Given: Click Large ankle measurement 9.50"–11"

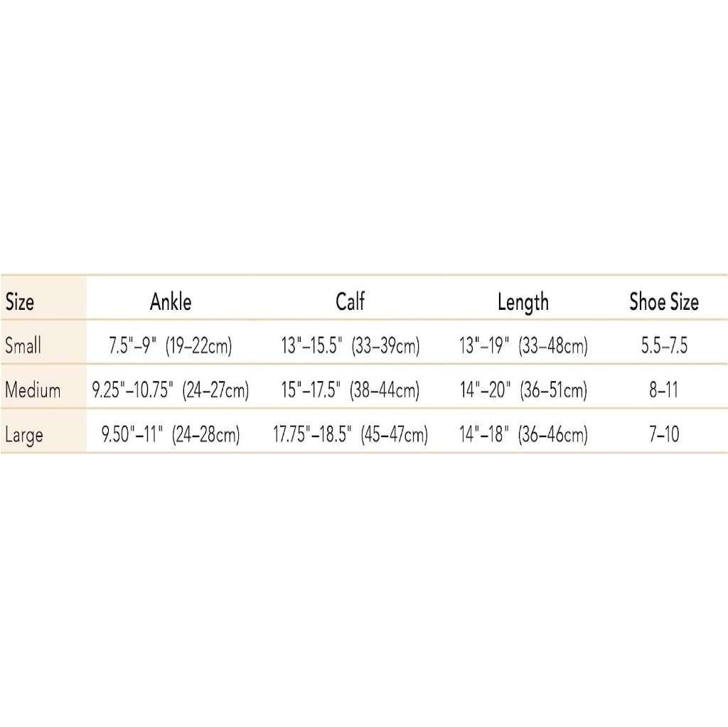Looking at the screenshot, I should coord(170,434).
